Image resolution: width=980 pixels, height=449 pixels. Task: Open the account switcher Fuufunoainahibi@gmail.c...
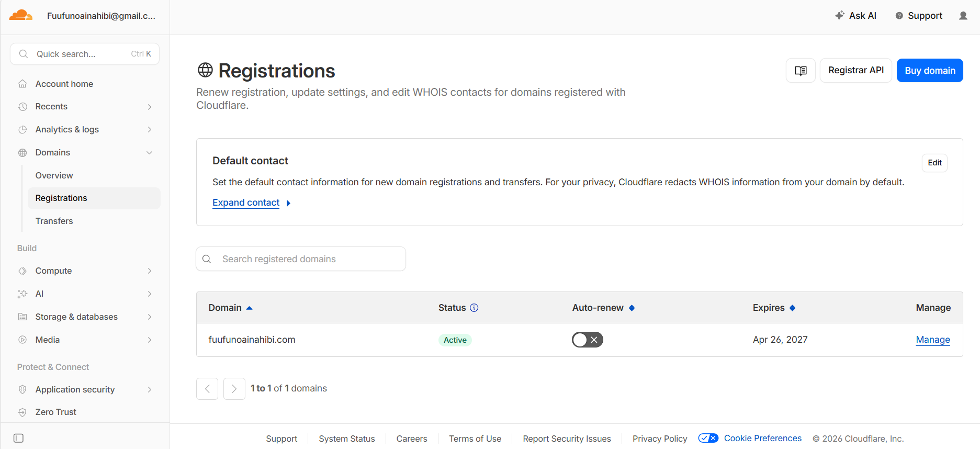click(101, 16)
